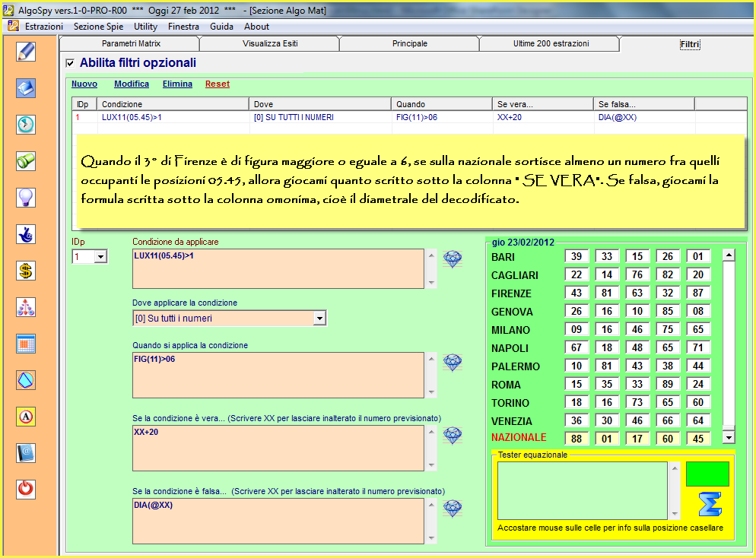
Task: Click the red letter A icon
Action: (26, 417)
